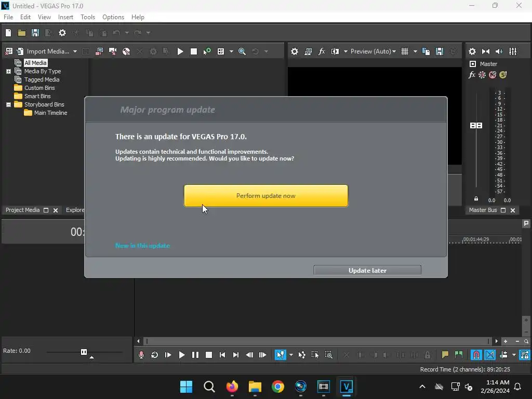Screen dimensions: 532x399
Task: Pause playback in the transport bar
Action: 195,355
